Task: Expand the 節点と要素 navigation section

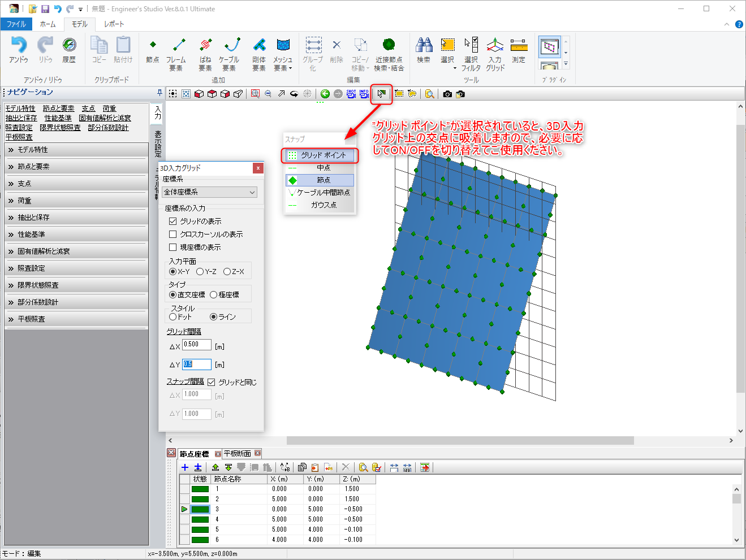Action: click(76, 167)
